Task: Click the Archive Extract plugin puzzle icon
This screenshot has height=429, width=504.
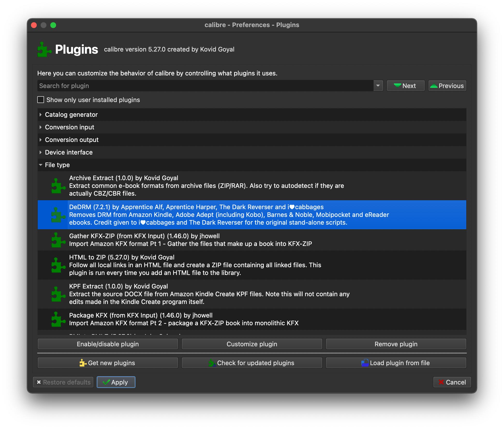Action: pos(58,186)
